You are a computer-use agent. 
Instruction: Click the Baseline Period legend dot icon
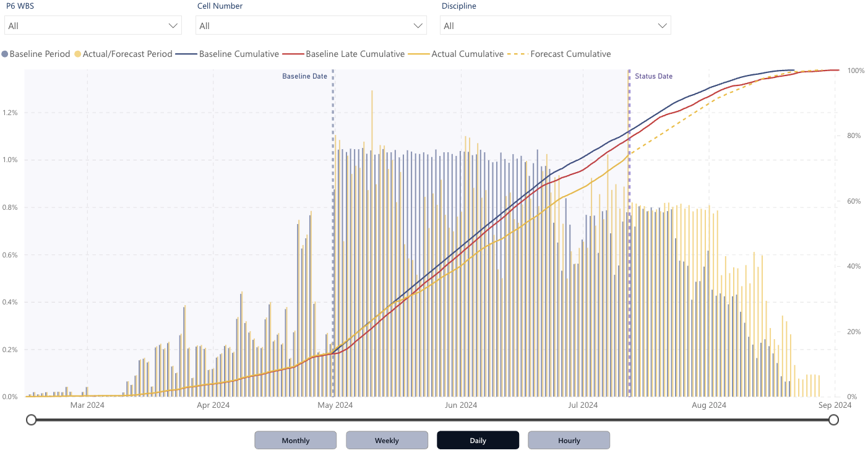(x=5, y=54)
